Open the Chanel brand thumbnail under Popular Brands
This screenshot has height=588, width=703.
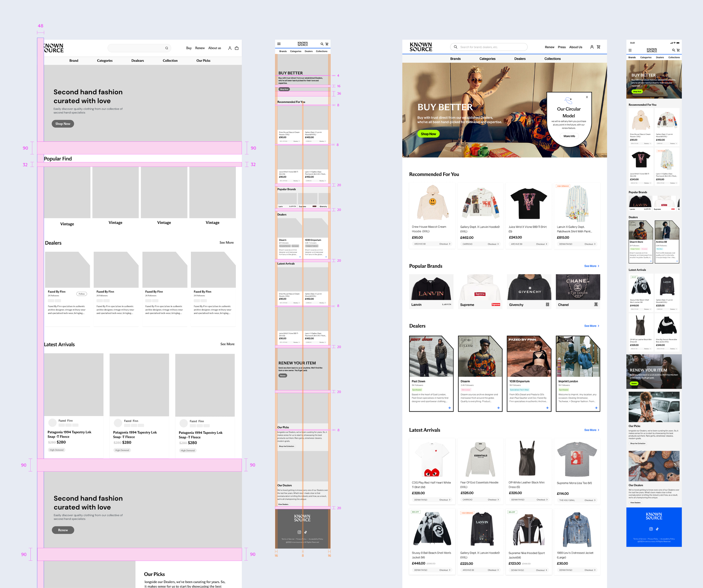(x=578, y=287)
